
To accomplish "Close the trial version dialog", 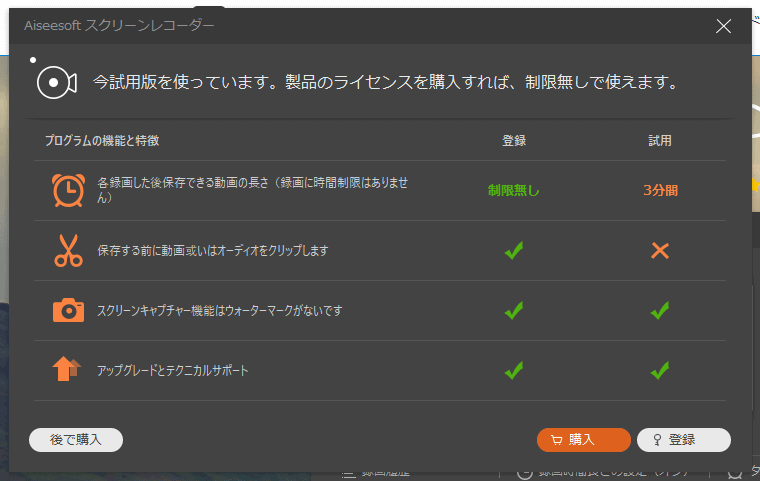I will [x=723, y=27].
